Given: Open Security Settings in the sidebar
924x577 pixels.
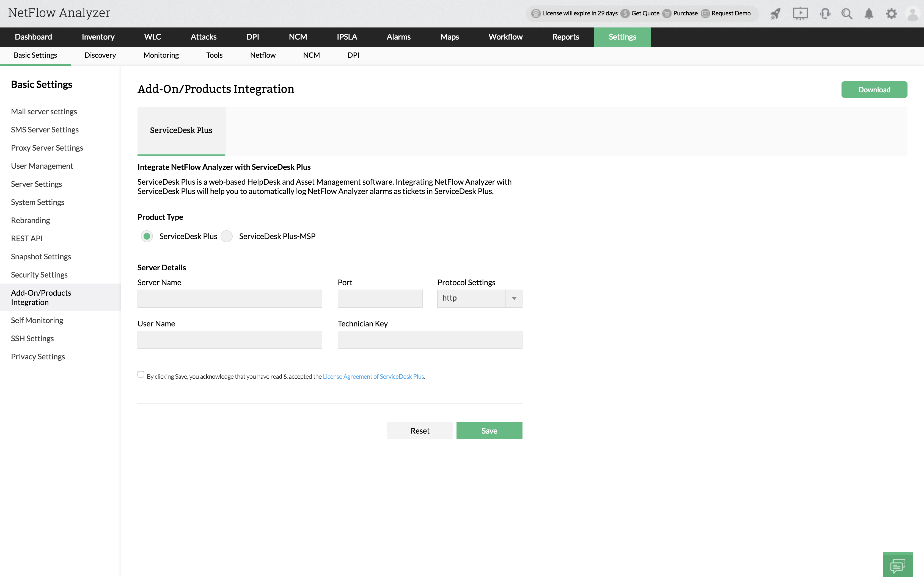Looking at the screenshot, I should [39, 275].
